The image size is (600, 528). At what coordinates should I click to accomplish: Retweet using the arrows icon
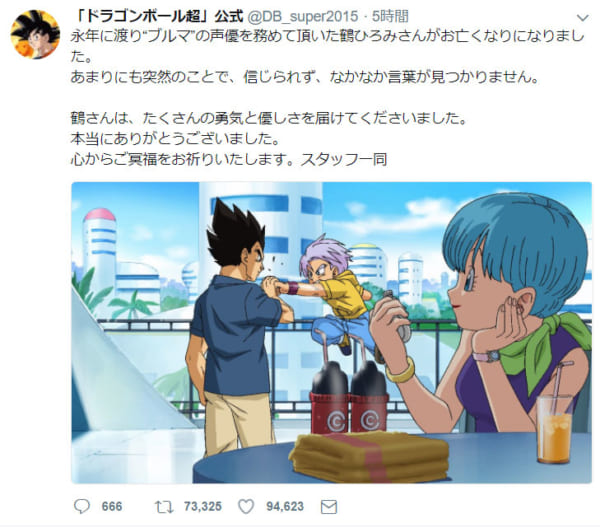pyautogui.click(x=164, y=507)
